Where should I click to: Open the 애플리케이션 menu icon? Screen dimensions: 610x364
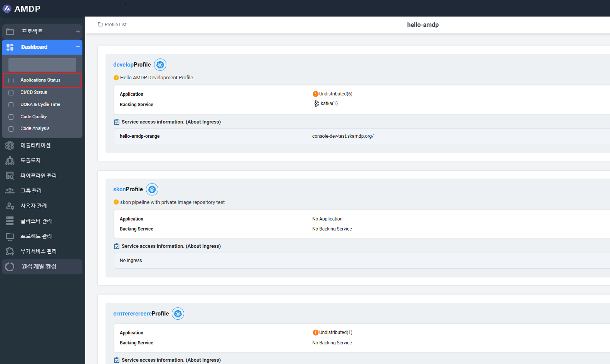tap(10, 145)
